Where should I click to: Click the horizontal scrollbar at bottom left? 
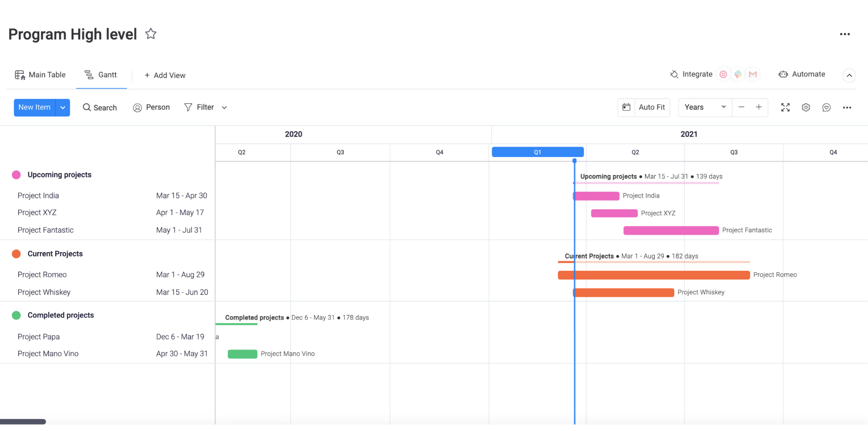(23, 422)
